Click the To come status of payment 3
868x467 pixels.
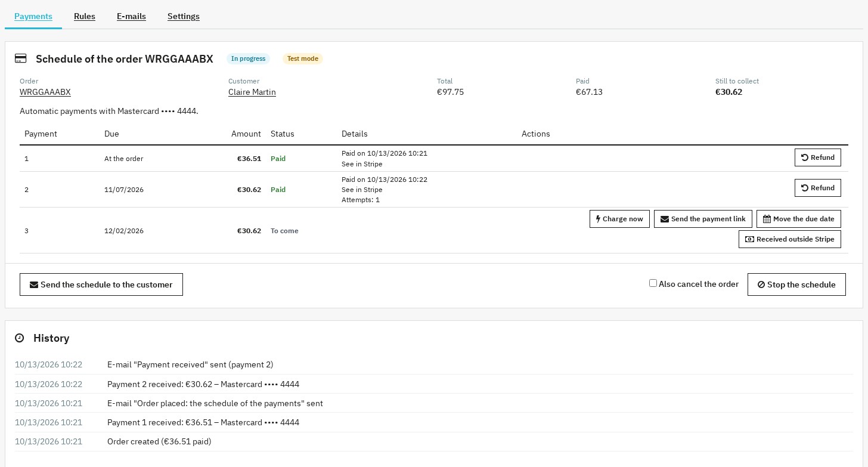[x=284, y=231]
